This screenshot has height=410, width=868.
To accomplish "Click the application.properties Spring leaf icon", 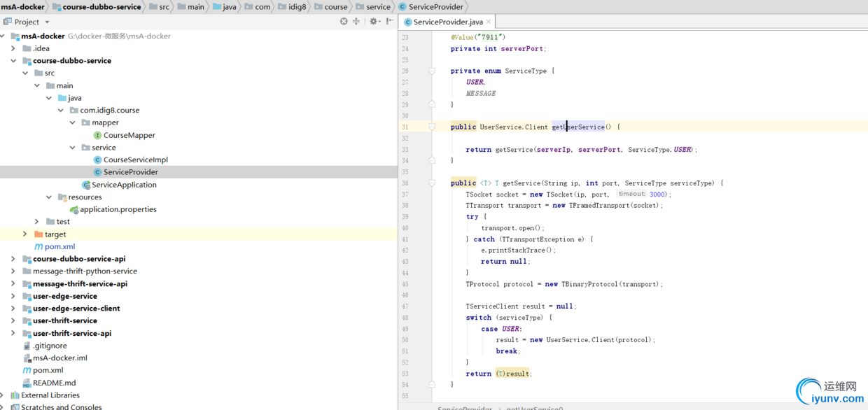I will [x=74, y=209].
